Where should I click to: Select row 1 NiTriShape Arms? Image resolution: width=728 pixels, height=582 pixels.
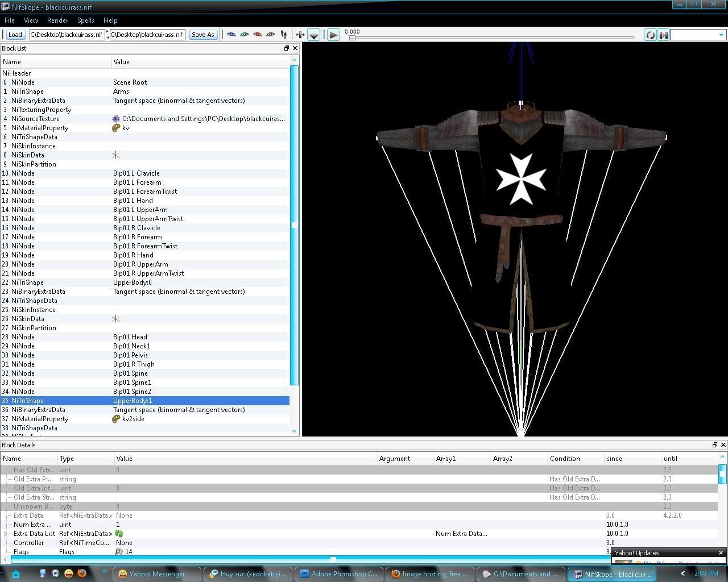(145, 92)
